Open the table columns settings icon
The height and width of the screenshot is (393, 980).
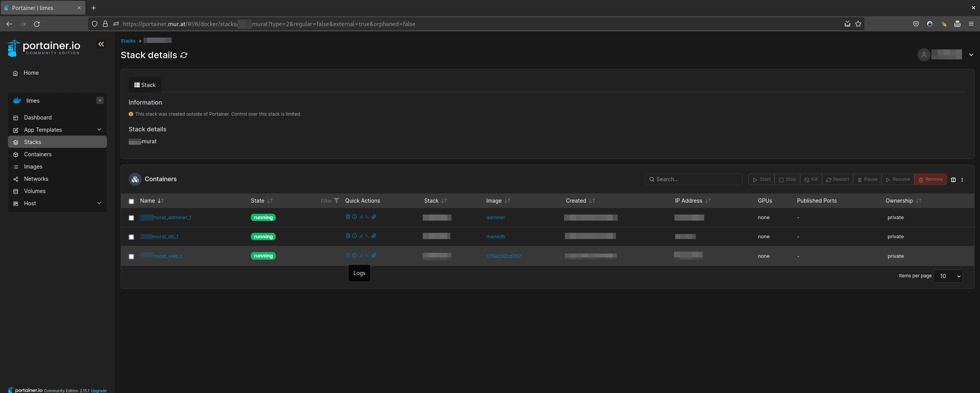[953, 180]
